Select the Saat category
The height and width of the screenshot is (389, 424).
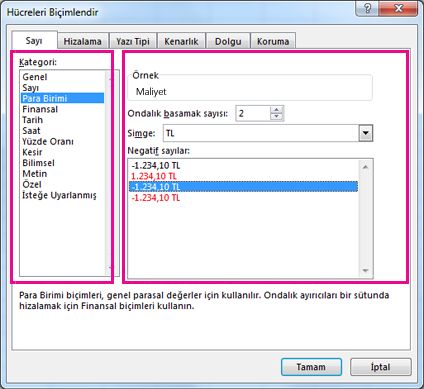63,131
